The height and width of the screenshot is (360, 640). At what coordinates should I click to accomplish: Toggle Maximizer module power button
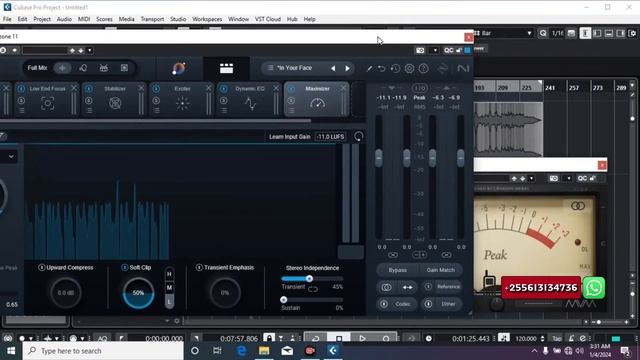(x=291, y=89)
